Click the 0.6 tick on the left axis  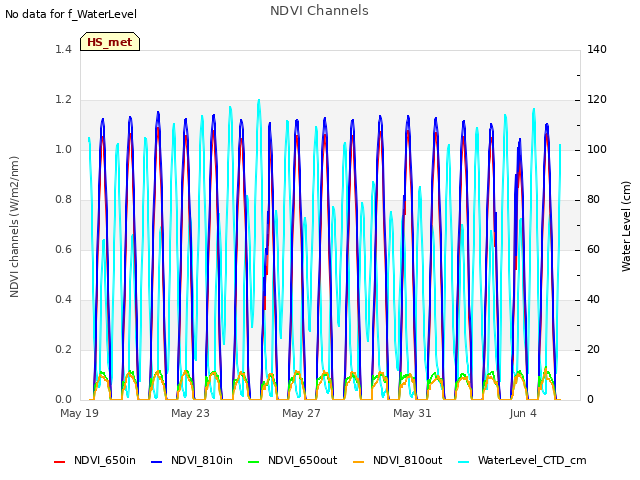pos(63,249)
